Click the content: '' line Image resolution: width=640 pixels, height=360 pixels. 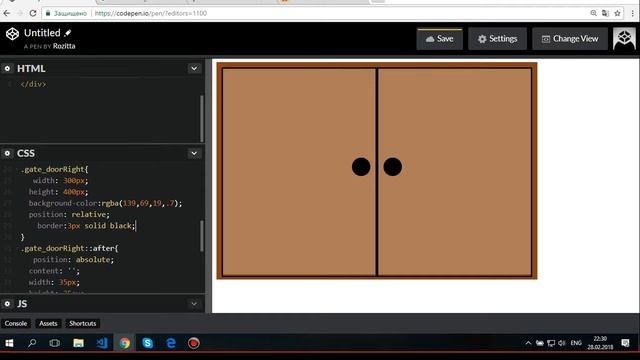[x=54, y=271]
